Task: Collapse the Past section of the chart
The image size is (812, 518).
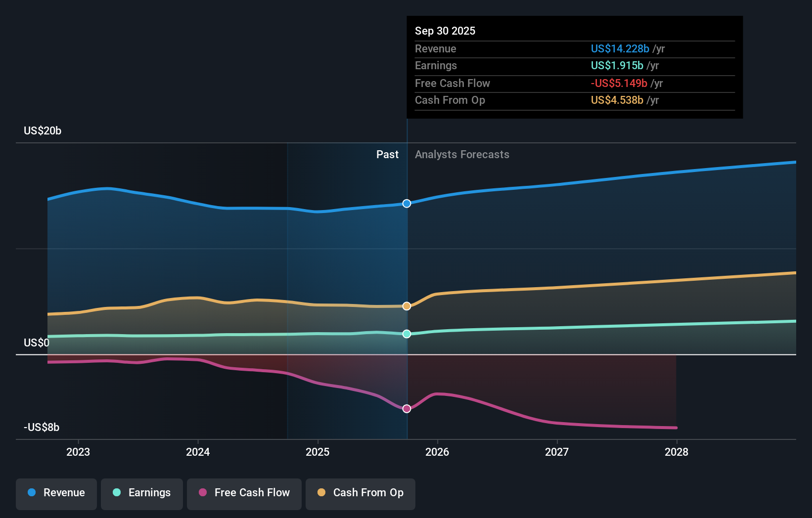Action: (x=387, y=154)
